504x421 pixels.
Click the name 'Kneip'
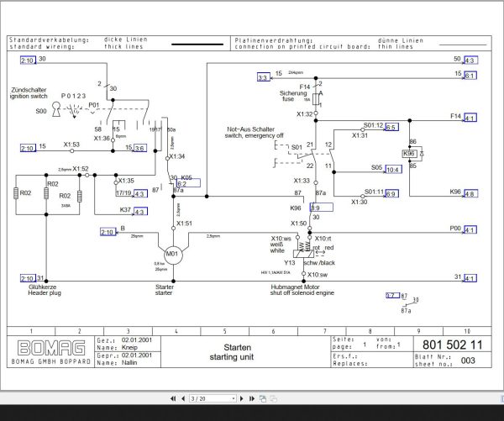(129, 348)
